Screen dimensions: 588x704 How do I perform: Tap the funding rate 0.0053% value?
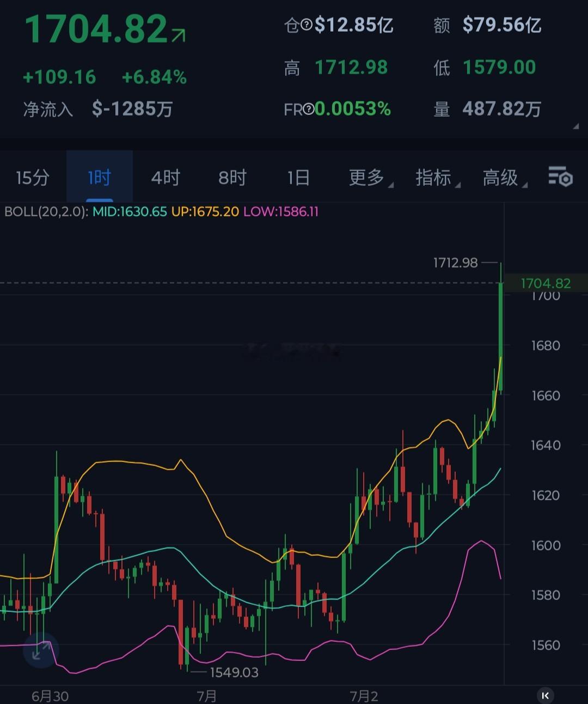pos(353,110)
